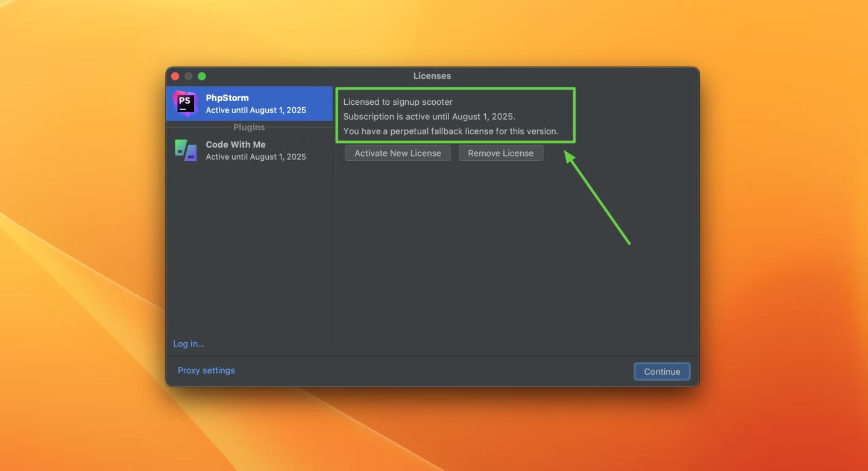The height and width of the screenshot is (471, 868).
Task: Click 'Subscription is active until August 1, 2025.' text
Action: 429,116
